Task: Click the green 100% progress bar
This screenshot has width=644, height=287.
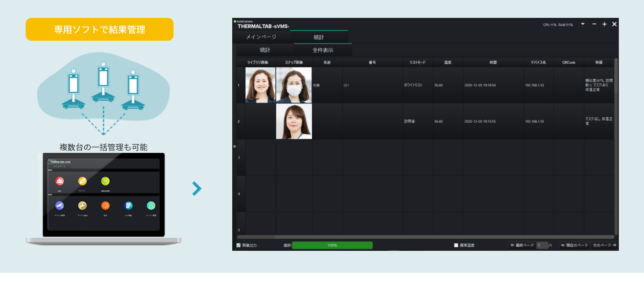Action: pyautogui.click(x=332, y=245)
